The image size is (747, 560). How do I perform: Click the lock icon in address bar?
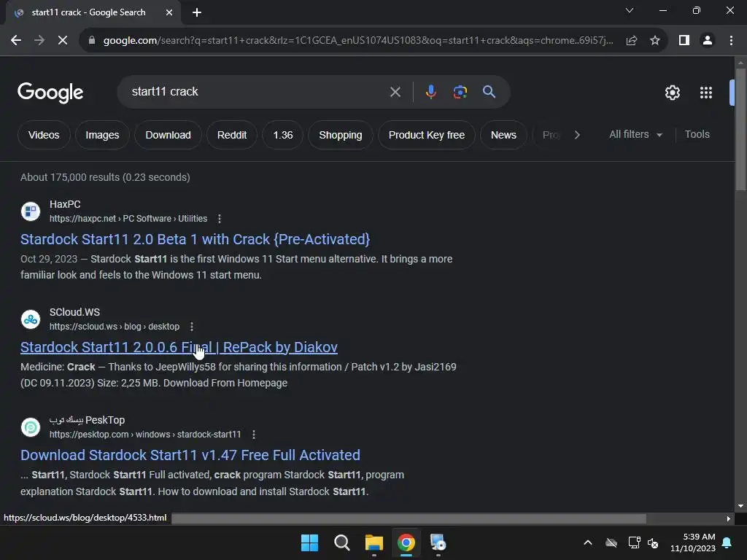coord(91,41)
